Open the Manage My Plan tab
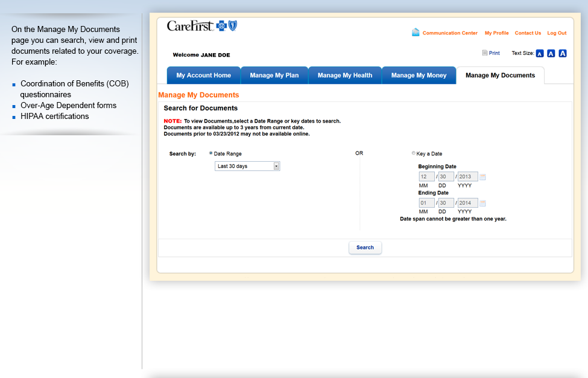 (274, 75)
